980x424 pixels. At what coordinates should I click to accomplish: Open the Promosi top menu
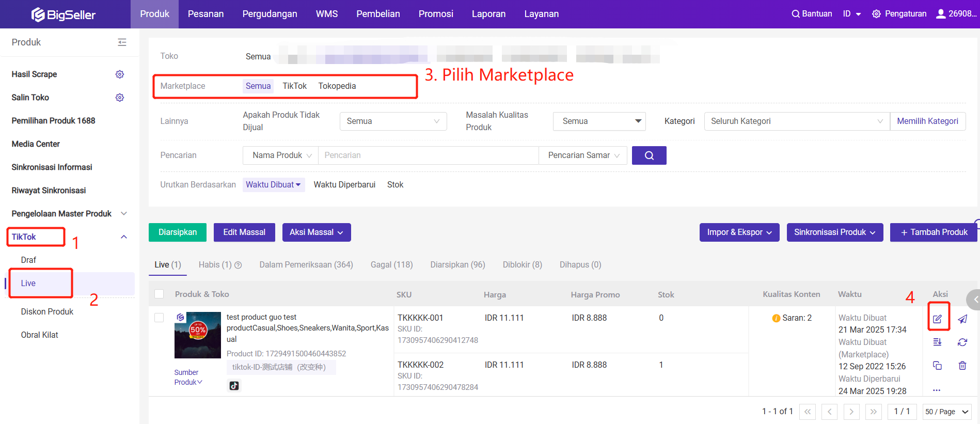[436, 14]
